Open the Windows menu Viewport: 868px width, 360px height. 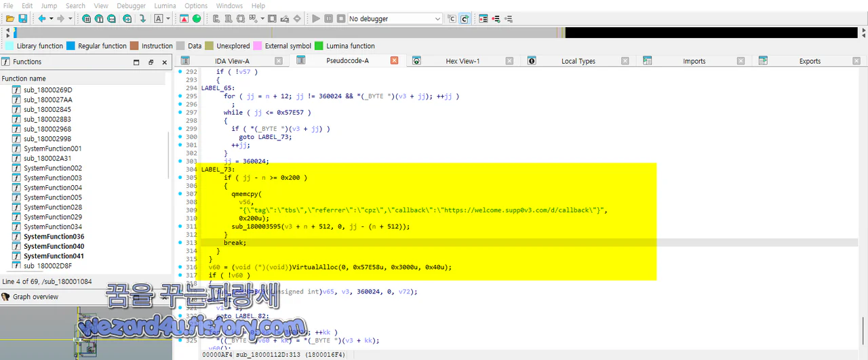click(x=229, y=5)
